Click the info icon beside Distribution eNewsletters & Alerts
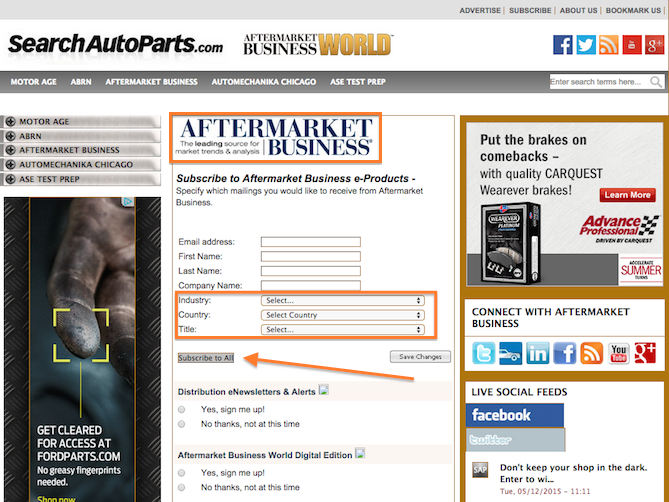The width and height of the screenshot is (669, 502). (324, 390)
